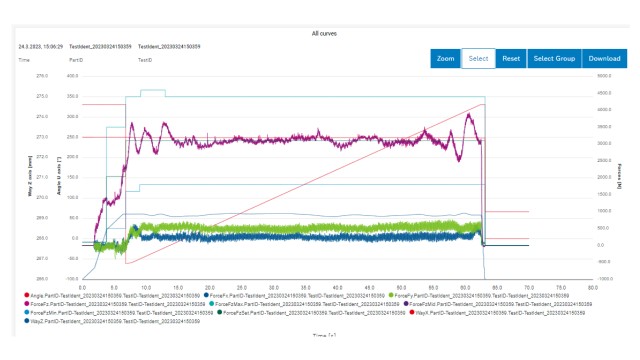Toggle the ForceFy legend color marker
Screen dimensions: 640x360
point(391,295)
